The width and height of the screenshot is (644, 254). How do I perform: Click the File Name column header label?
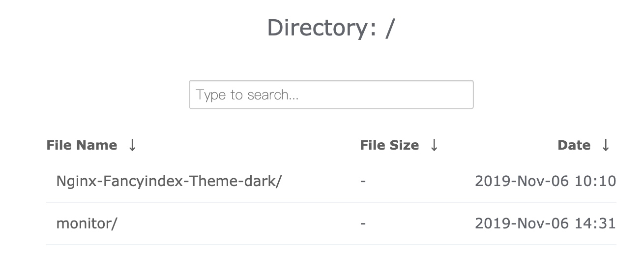tap(82, 145)
